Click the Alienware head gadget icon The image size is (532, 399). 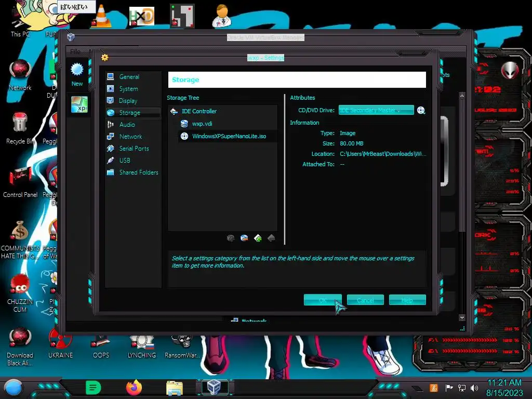tap(510, 71)
